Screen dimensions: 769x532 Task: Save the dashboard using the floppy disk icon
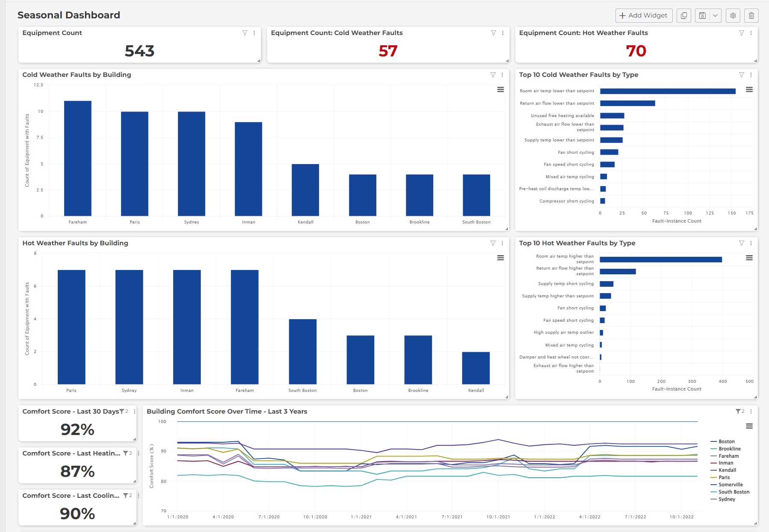[702, 15]
